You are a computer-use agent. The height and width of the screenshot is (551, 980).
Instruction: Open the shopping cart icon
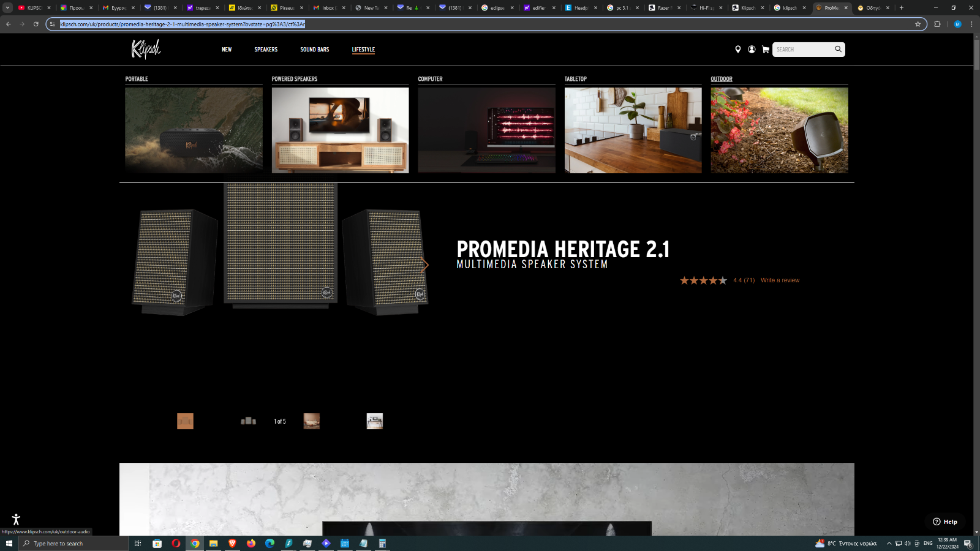coord(766,50)
